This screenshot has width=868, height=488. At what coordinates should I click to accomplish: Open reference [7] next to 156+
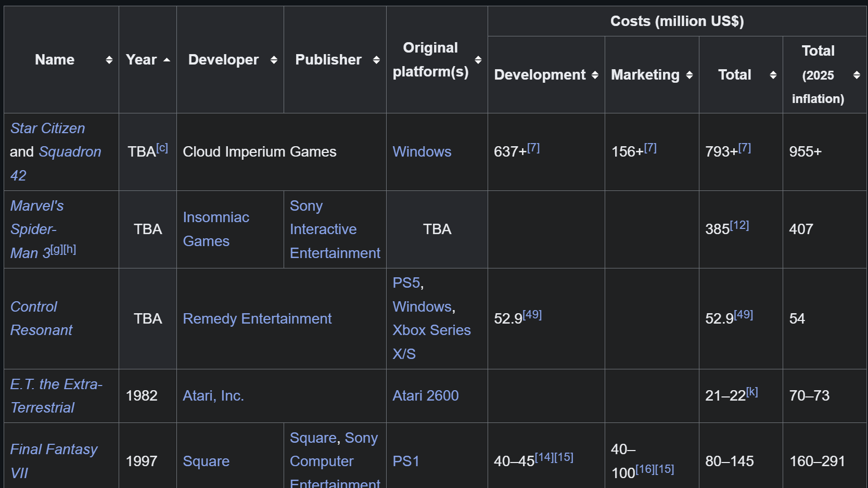pos(650,148)
